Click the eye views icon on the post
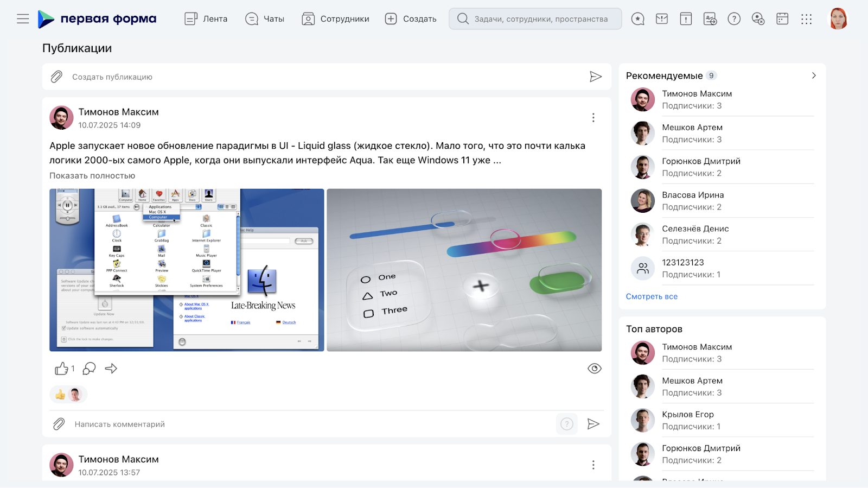 click(595, 369)
